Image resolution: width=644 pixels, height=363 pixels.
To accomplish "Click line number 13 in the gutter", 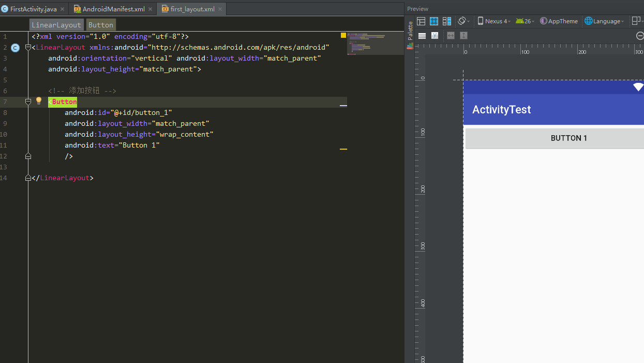I will 5,167.
